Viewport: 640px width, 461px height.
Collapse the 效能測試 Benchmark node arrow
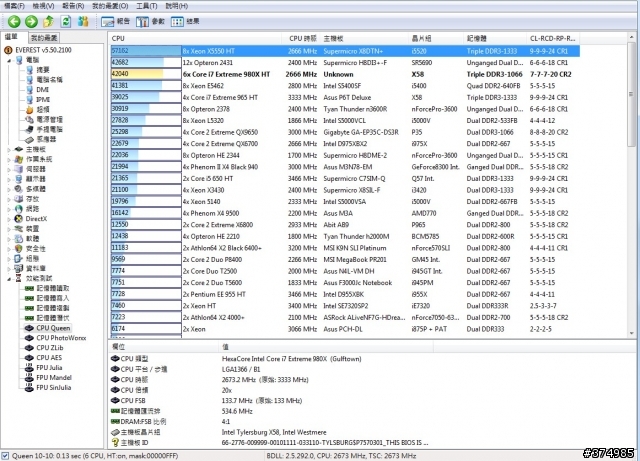9,278
